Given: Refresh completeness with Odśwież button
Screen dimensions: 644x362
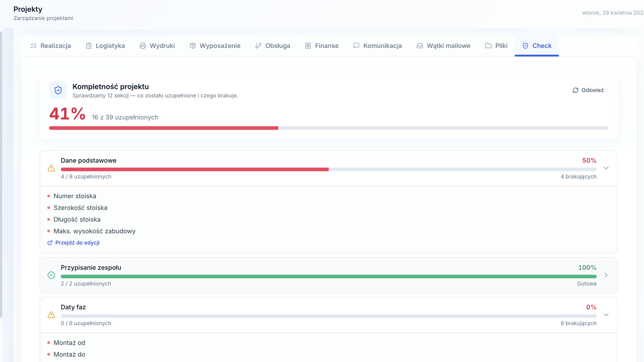Looking at the screenshot, I should point(588,90).
